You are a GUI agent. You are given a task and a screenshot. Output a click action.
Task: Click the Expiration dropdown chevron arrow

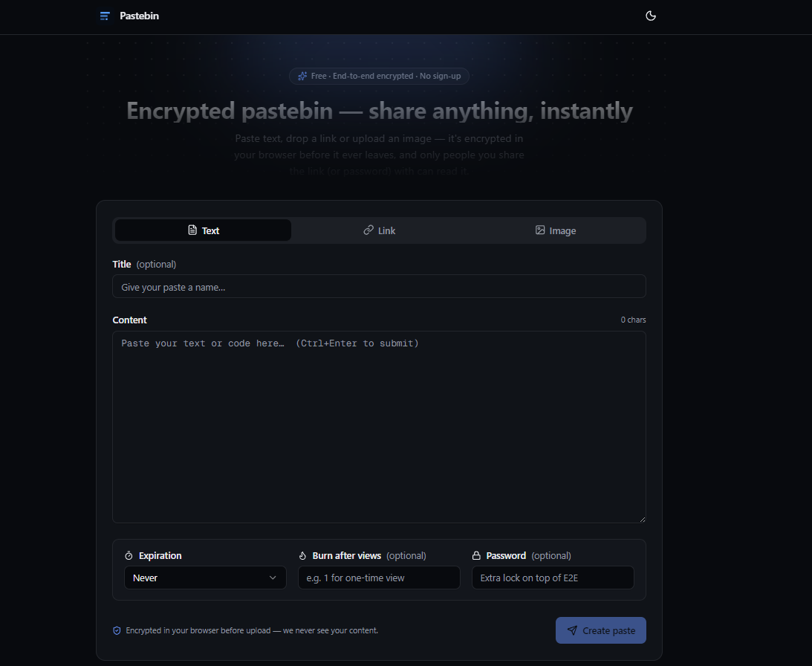pos(273,578)
